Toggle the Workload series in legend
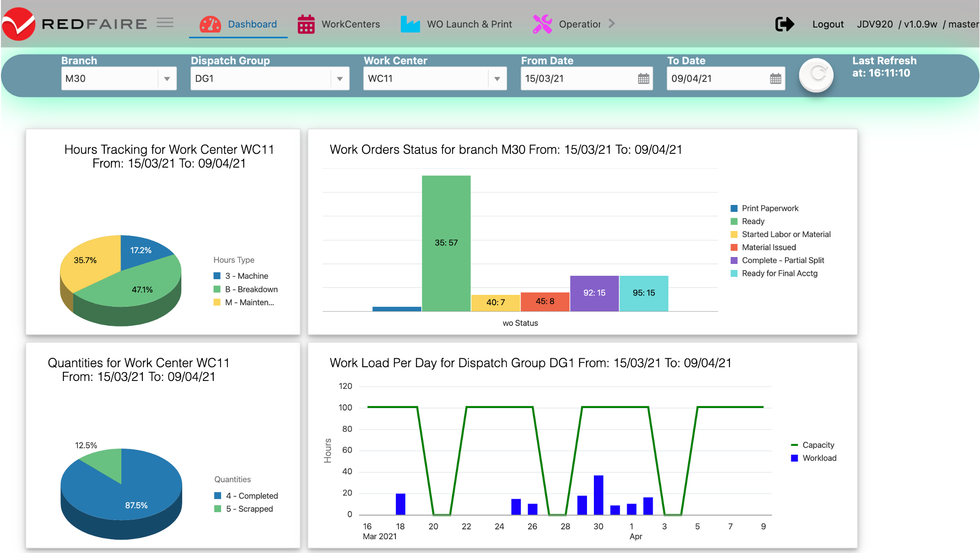Image resolution: width=980 pixels, height=553 pixels. point(819,458)
